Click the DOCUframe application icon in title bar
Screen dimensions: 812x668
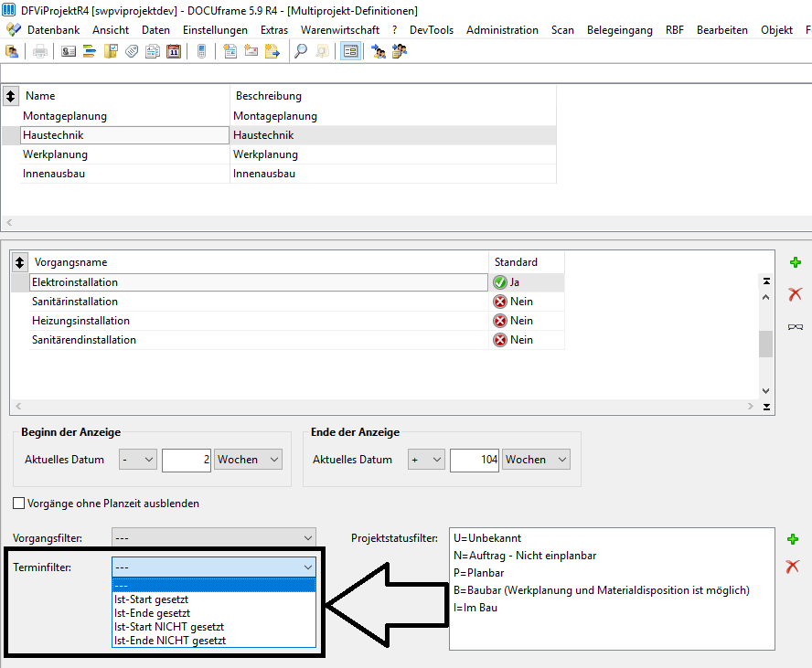tap(9, 10)
